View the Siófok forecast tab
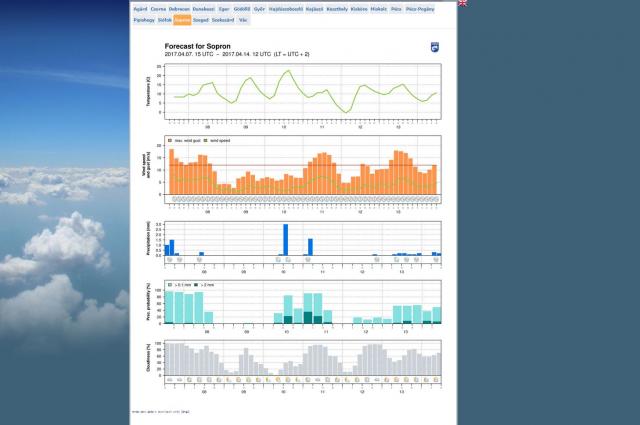The image size is (640, 425). [165, 20]
